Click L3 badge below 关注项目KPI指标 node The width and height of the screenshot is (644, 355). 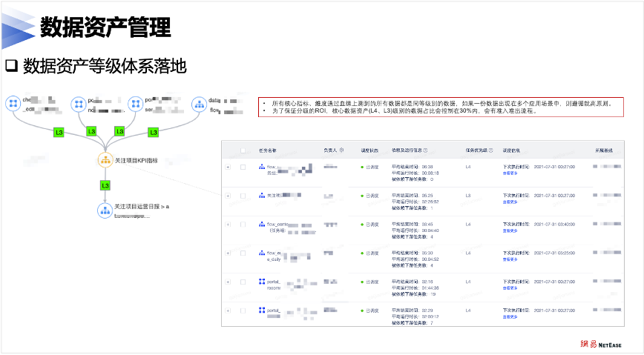click(105, 185)
